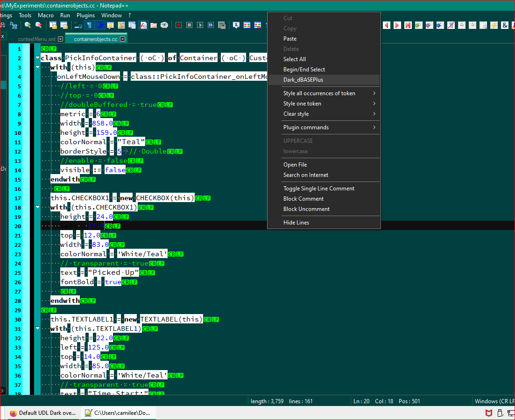Open the Window menu
The width and height of the screenshot is (515, 420).
pyautogui.click(x=112, y=15)
